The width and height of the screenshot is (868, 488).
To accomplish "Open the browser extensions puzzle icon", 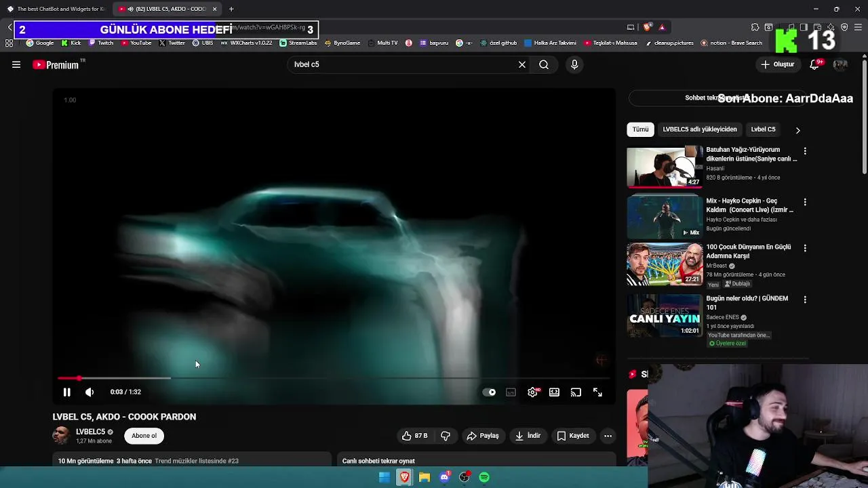I will 755,27.
